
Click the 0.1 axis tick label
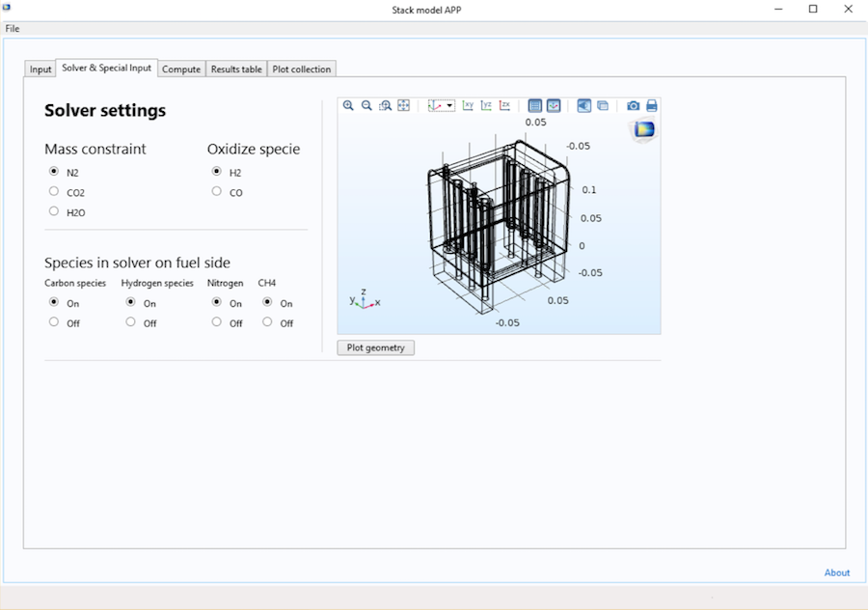click(x=589, y=190)
